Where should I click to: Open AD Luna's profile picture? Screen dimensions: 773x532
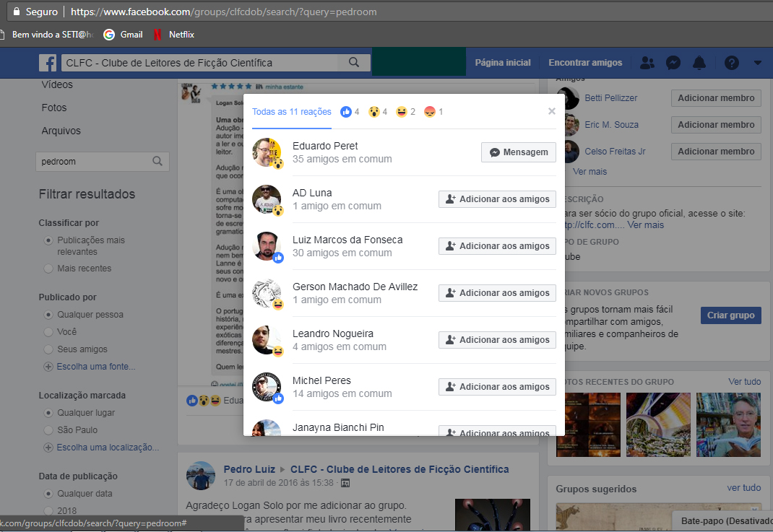click(x=267, y=199)
